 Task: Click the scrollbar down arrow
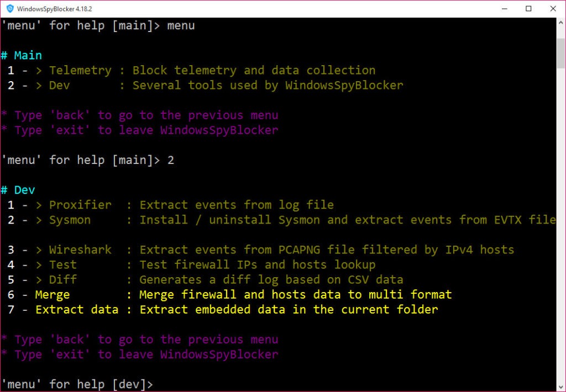pos(561,387)
